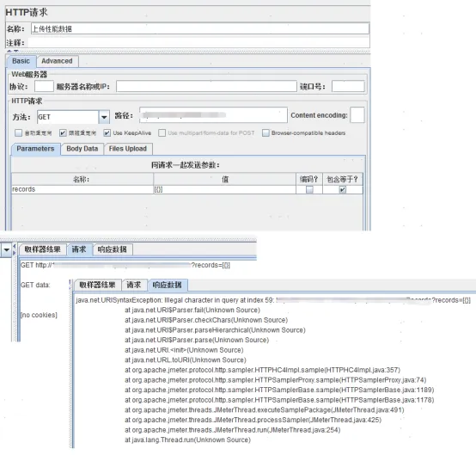The height and width of the screenshot is (455, 476).
Task: Disable the Use KeepAlive checkbox
Action: click(107, 132)
